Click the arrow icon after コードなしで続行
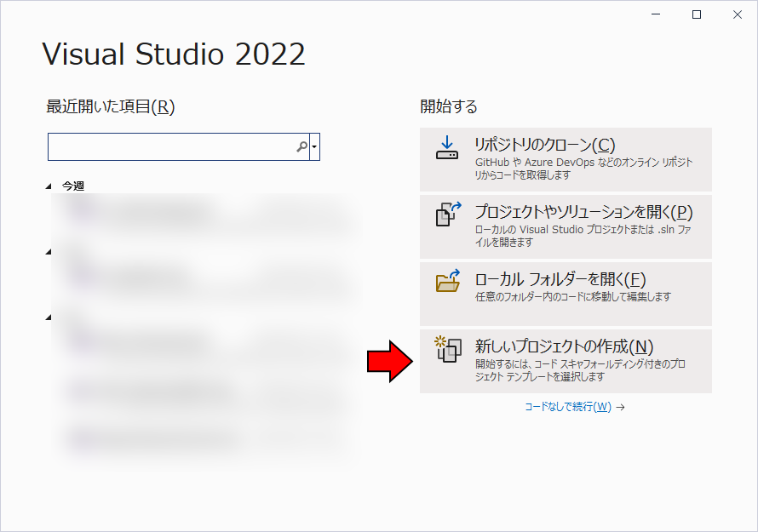Screen dimensions: 758x532 point(621,407)
